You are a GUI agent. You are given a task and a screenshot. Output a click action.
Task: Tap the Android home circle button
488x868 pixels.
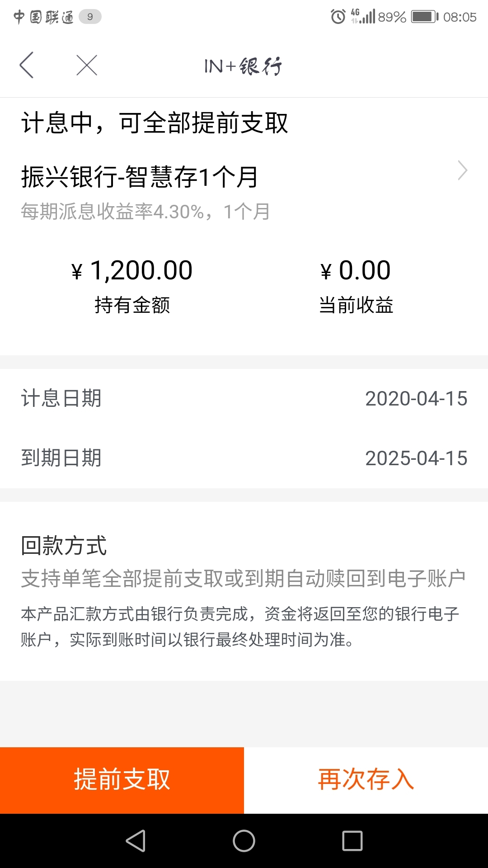pyautogui.click(x=244, y=841)
